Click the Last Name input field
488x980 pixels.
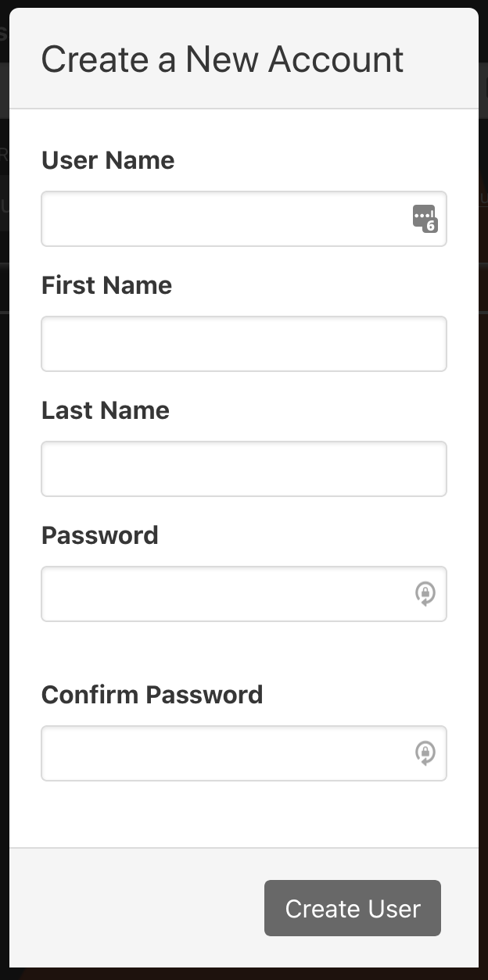coord(244,469)
